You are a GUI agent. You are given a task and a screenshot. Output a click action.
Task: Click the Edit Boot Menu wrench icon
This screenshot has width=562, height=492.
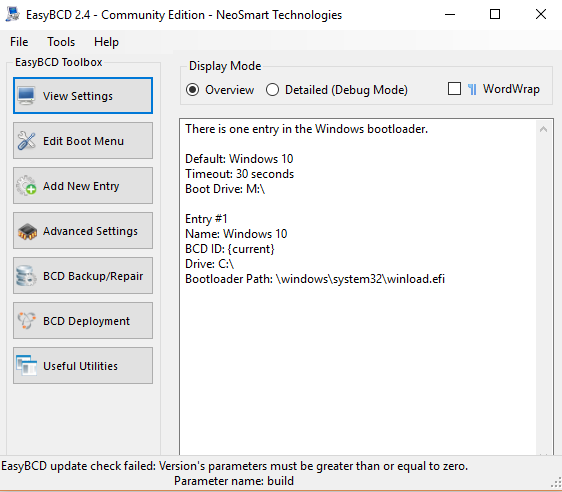(x=27, y=140)
